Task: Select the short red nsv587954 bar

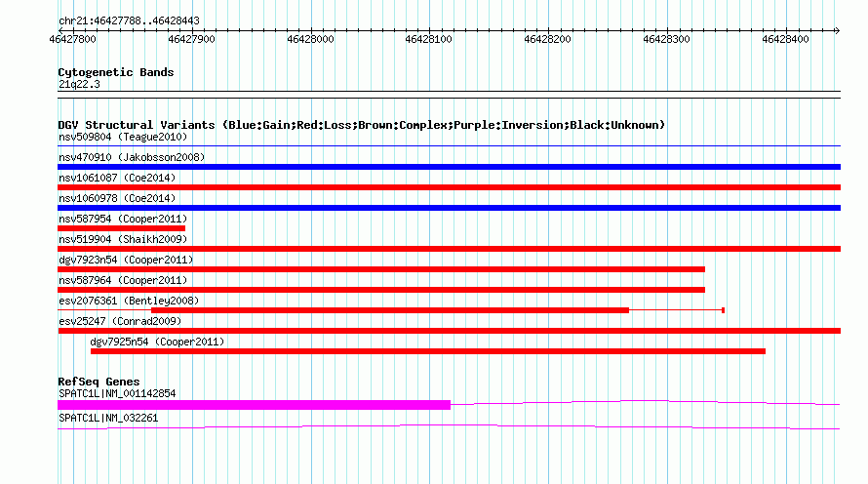Action: tap(121, 228)
